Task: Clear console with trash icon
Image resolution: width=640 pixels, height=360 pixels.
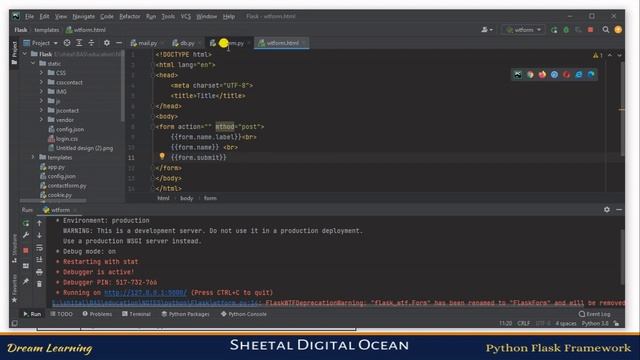Action: pos(39,284)
